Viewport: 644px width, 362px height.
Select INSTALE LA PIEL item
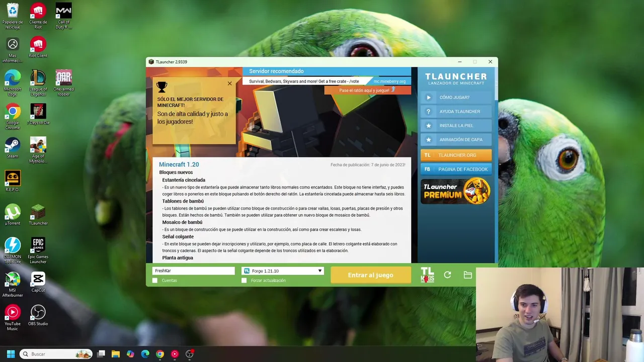point(456,126)
